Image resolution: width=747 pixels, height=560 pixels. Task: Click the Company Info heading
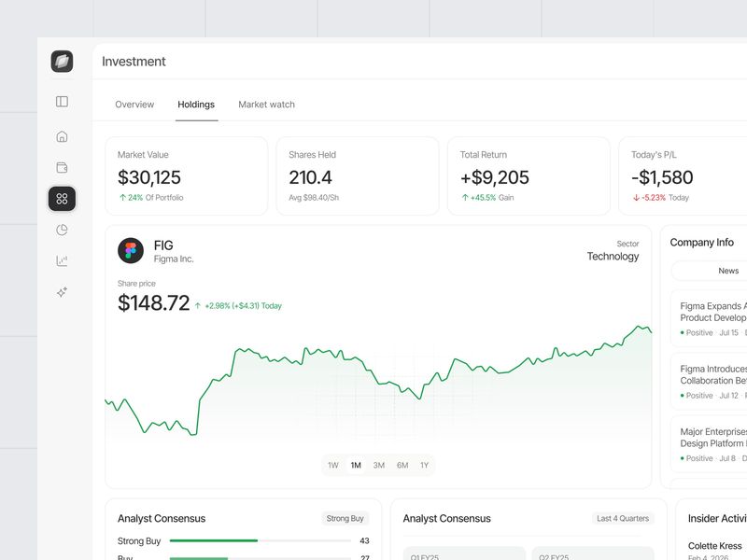702,243
